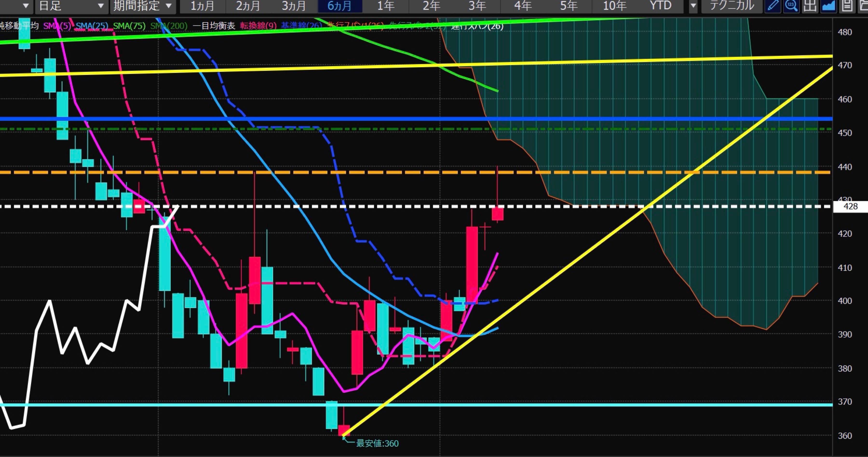Click the 最安値:360 low marker

click(377, 443)
